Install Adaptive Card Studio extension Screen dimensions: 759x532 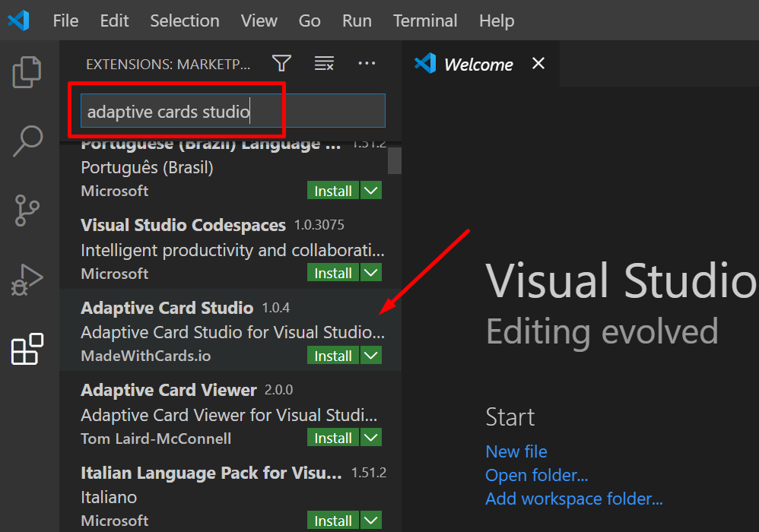333,356
